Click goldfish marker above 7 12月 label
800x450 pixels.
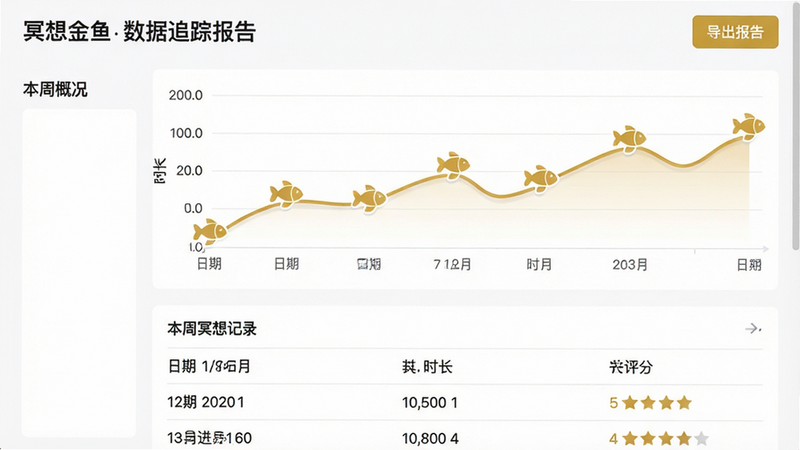(453, 165)
